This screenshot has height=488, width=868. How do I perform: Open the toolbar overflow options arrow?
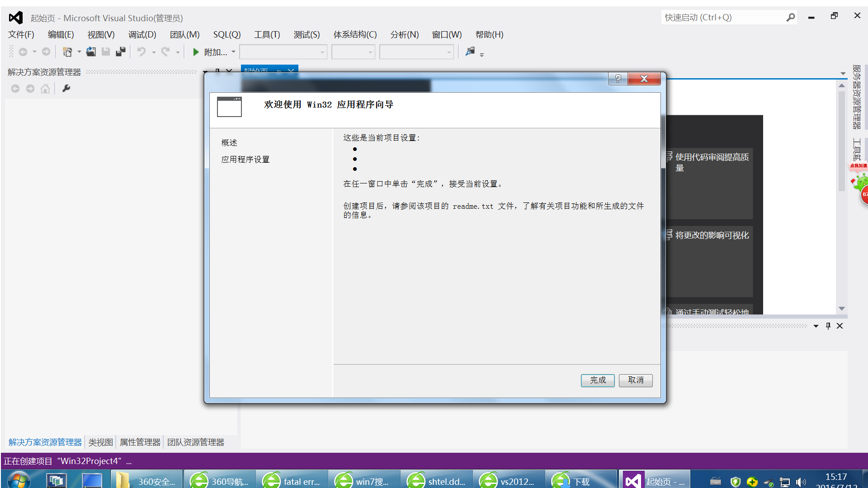click(x=482, y=55)
